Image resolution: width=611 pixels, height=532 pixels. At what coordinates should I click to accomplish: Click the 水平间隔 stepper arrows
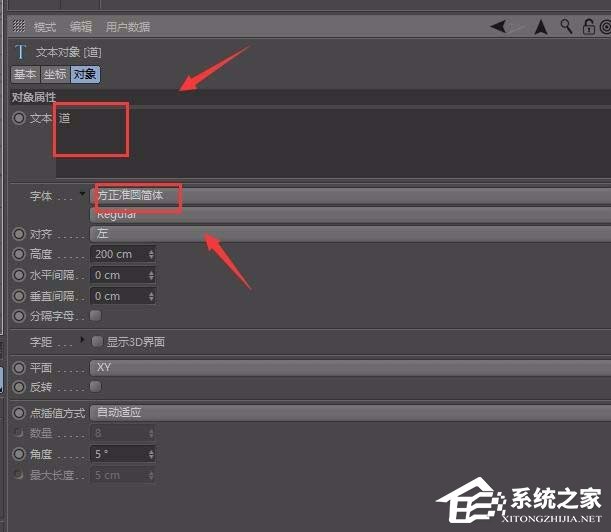coord(151,275)
